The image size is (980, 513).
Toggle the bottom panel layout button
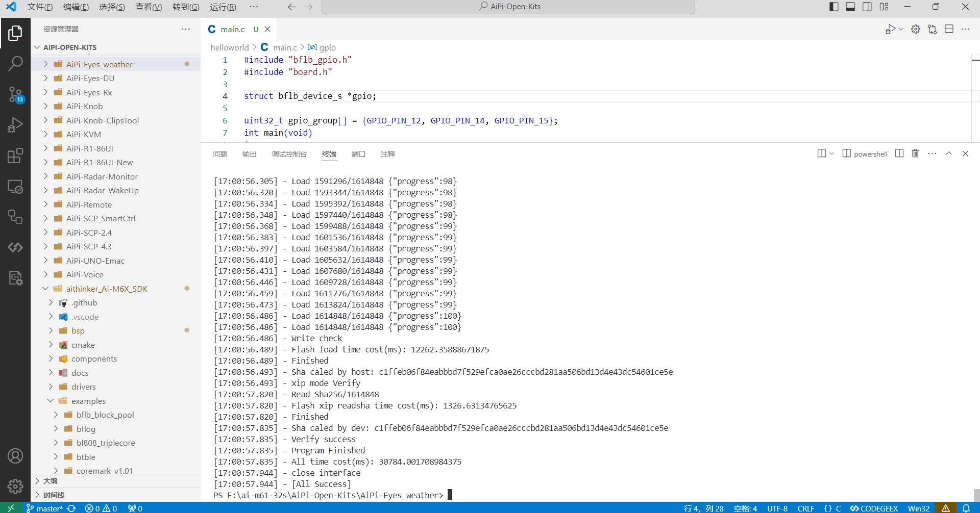pyautogui.click(x=850, y=7)
